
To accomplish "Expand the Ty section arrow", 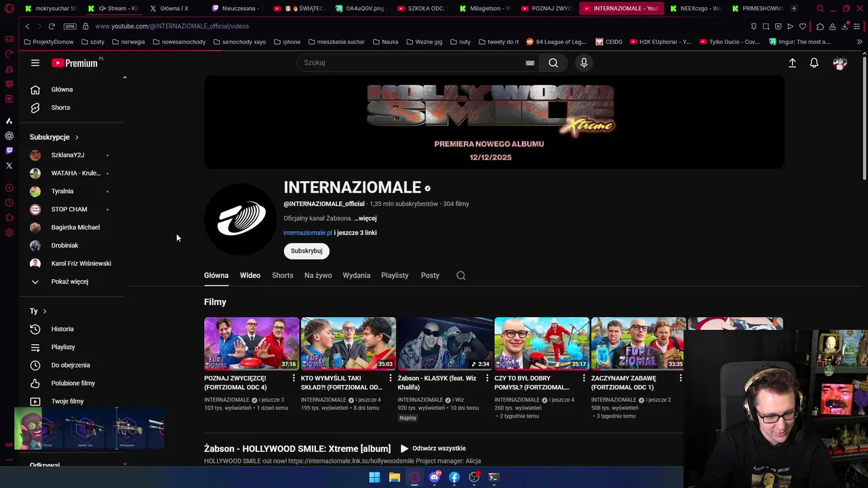I will point(45,311).
